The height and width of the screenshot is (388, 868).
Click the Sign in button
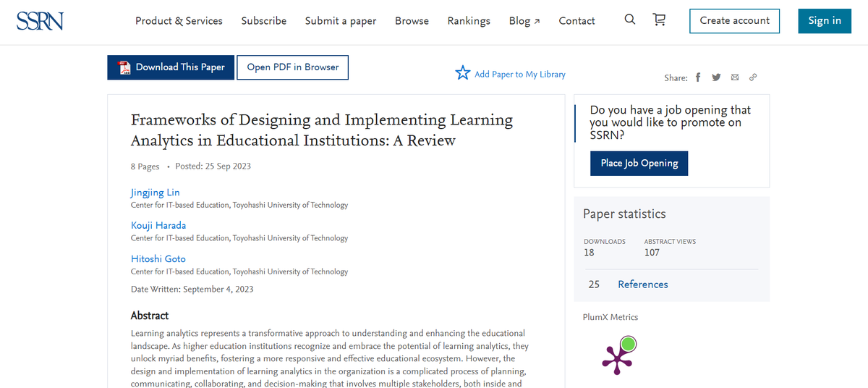click(x=825, y=21)
